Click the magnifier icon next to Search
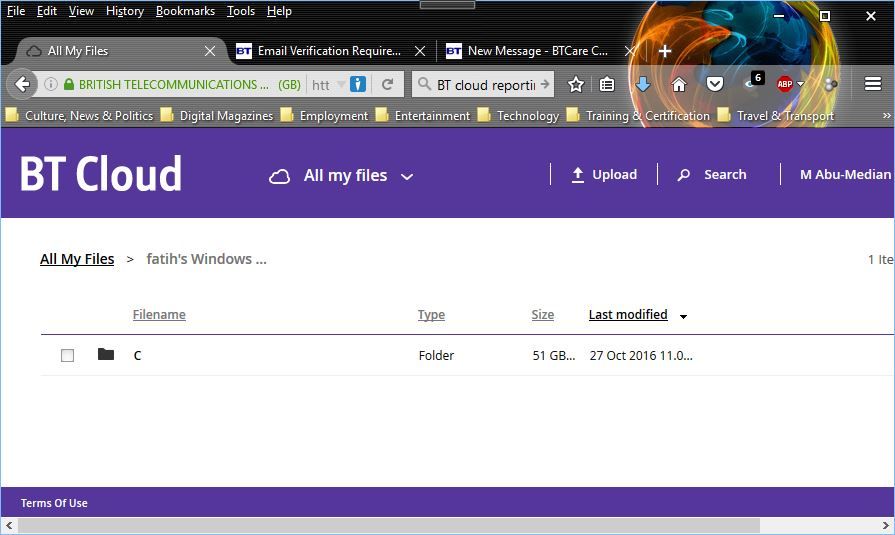The height and width of the screenshot is (535, 895). click(x=683, y=175)
